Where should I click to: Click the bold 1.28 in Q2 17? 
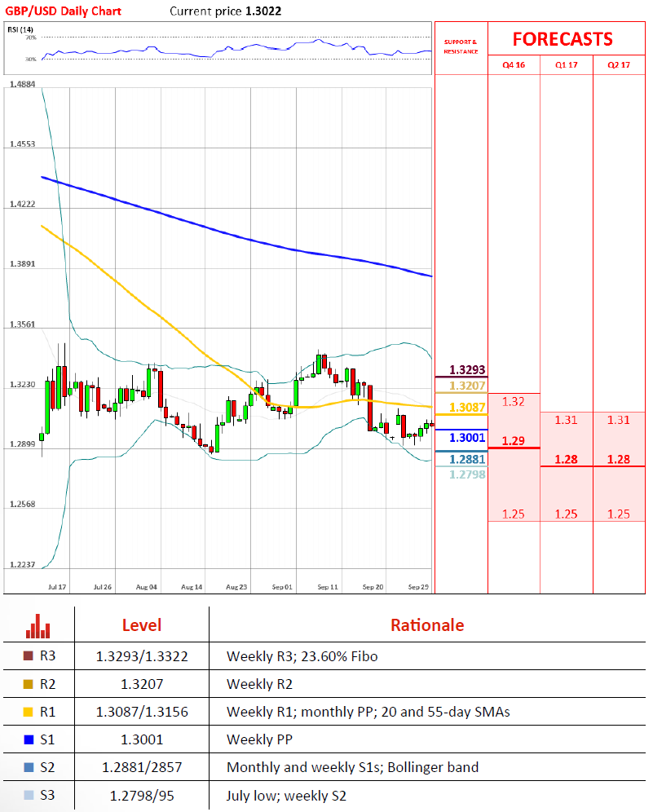pos(618,459)
